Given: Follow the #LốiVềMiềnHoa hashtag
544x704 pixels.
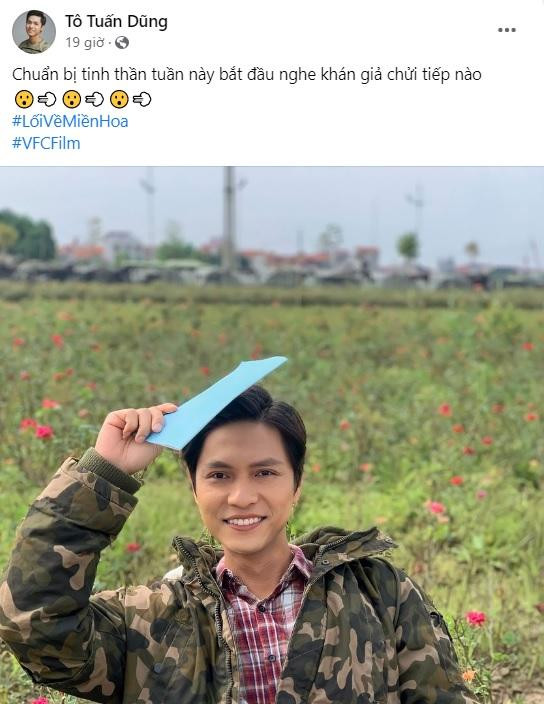Looking at the screenshot, I should pyautogui.click(x=70, y=121).
